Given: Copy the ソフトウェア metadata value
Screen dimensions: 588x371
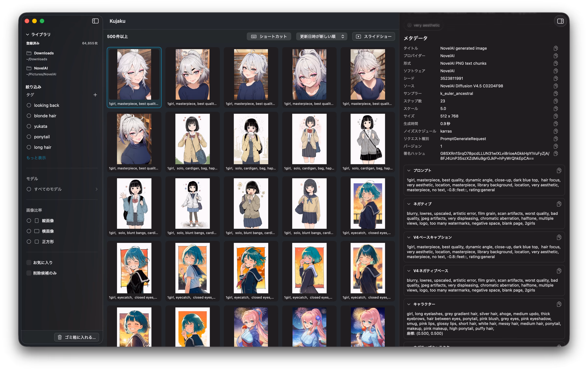Looking at the screenshot, I should pyautogui.click(x=556, y=71).
